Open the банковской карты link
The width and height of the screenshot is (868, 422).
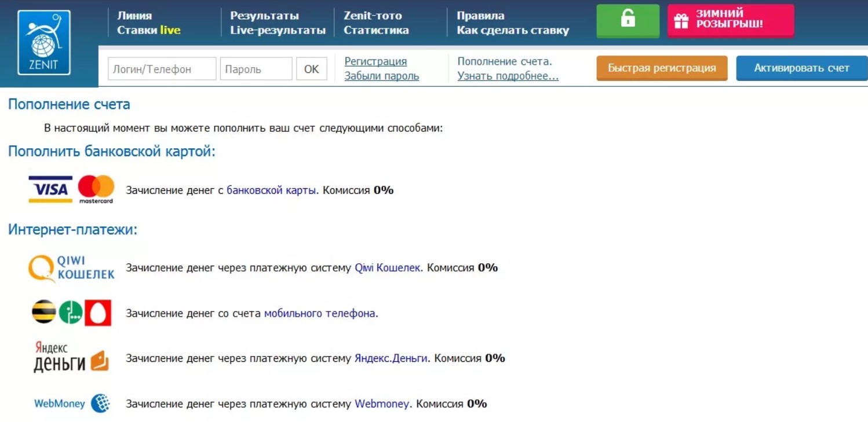[x=272, y=190]
